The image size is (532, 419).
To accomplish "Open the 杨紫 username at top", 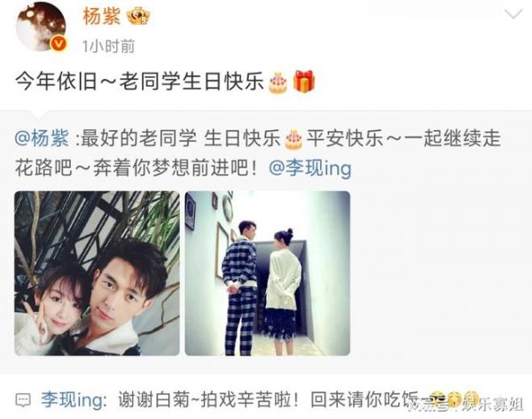I will coord(102,16).
